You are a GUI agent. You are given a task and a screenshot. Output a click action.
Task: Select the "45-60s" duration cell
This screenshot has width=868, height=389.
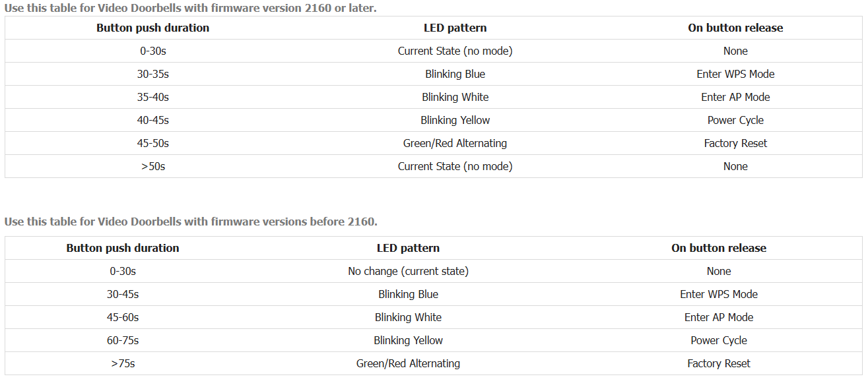[x=123, y=317]
